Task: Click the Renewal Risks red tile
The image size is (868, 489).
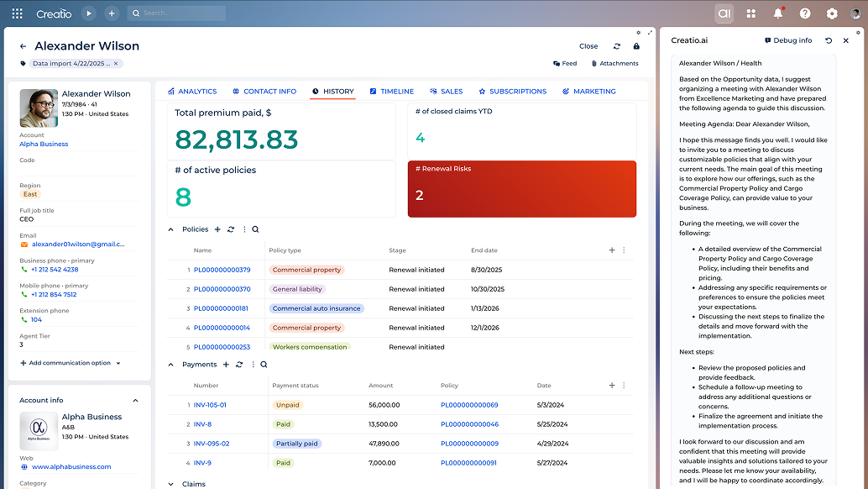Action: pos(522,189)
